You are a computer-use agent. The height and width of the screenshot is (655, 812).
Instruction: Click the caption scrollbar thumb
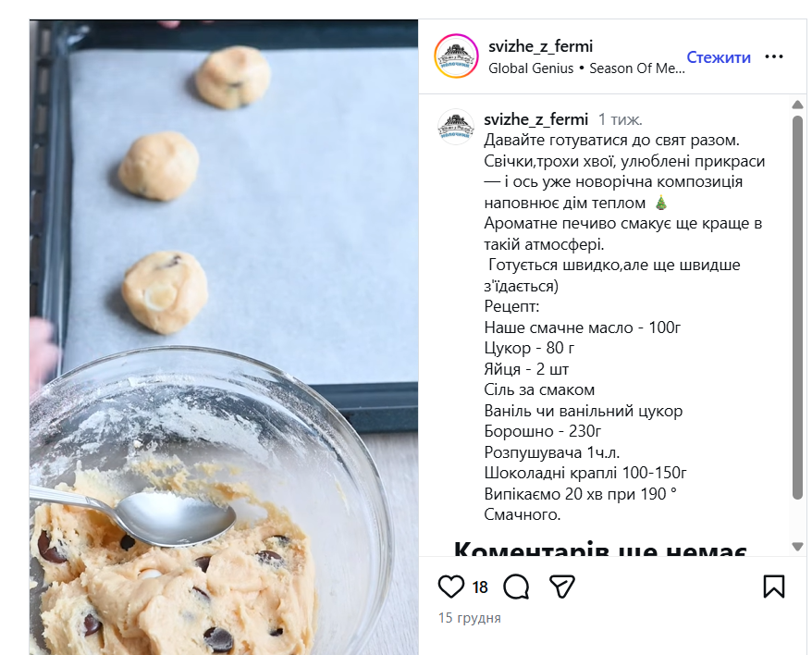(x=797, y=307)
